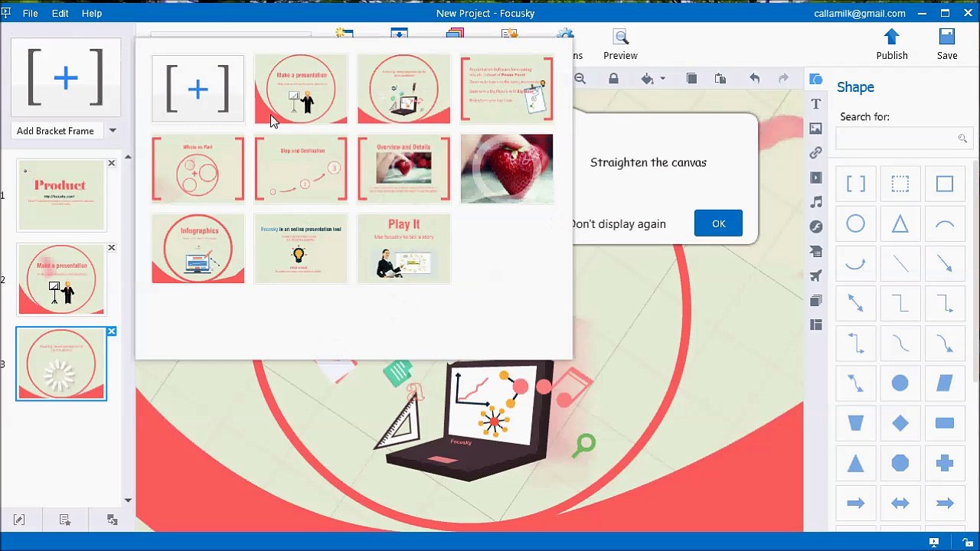Close slide 2 thumbnail with its X
The image size is (980, 551).
[111, 248]
